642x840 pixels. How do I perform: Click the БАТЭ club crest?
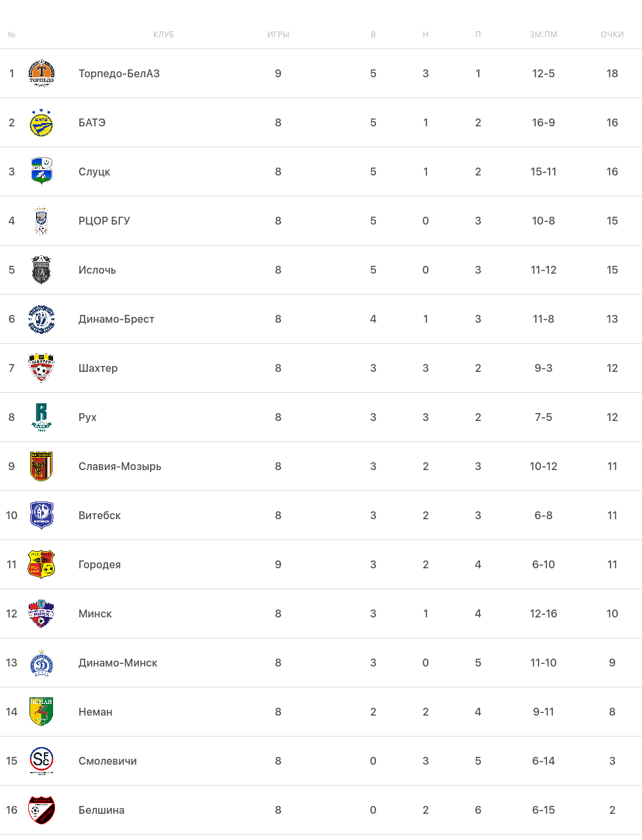tap(41, 122)
